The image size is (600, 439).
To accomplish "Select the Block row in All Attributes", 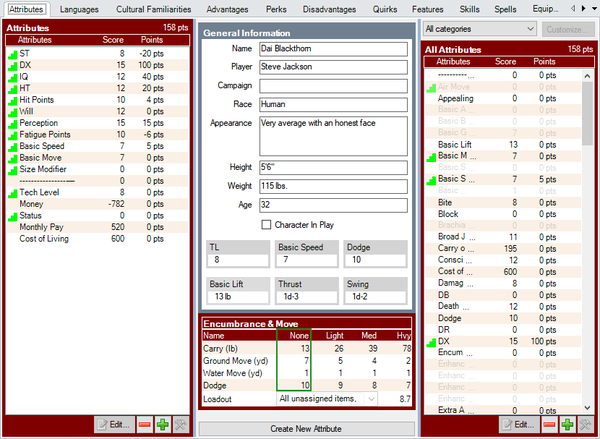I will tap(503, 214).
